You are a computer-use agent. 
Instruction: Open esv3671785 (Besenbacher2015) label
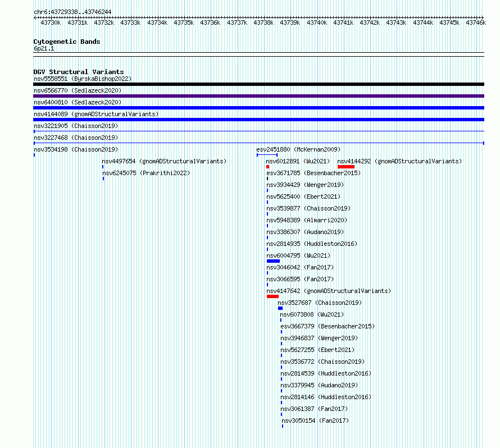coord(313,173)
